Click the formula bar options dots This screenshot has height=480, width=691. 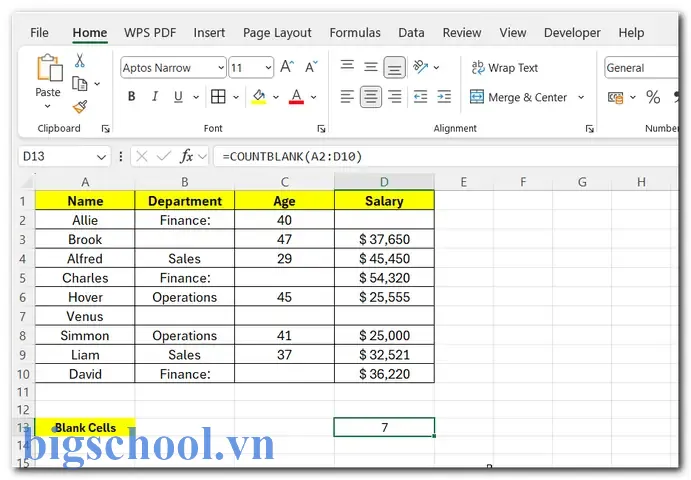[x=121, y=156]
